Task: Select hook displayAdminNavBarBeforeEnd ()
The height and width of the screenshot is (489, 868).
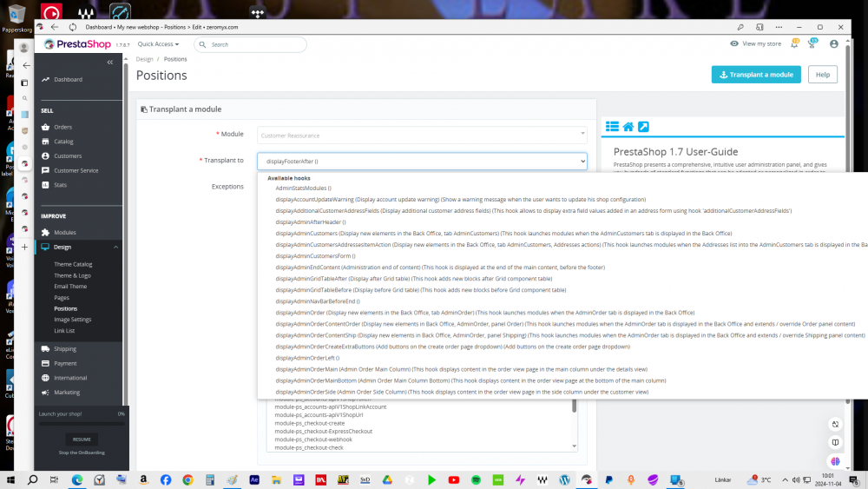Action: 317,301
